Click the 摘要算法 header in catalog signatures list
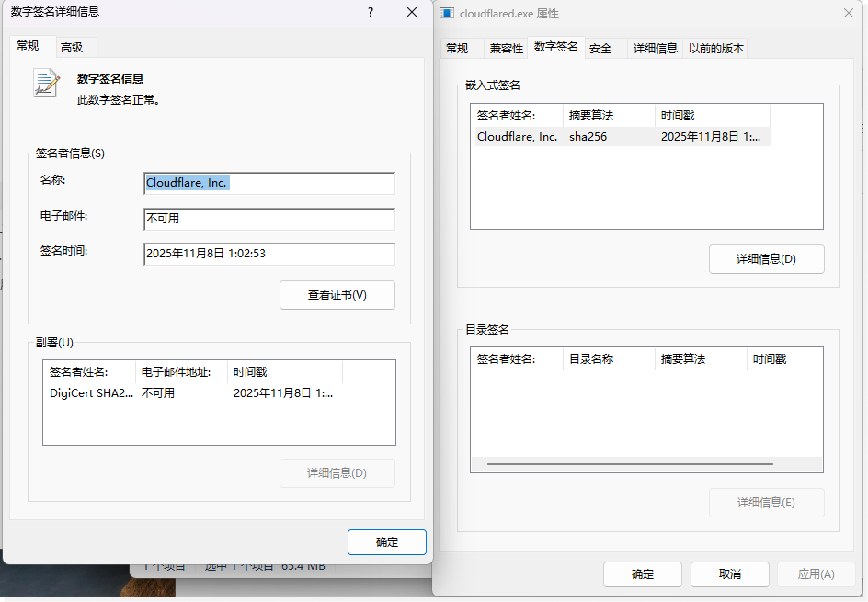The image size is (868, 602). 701,359
